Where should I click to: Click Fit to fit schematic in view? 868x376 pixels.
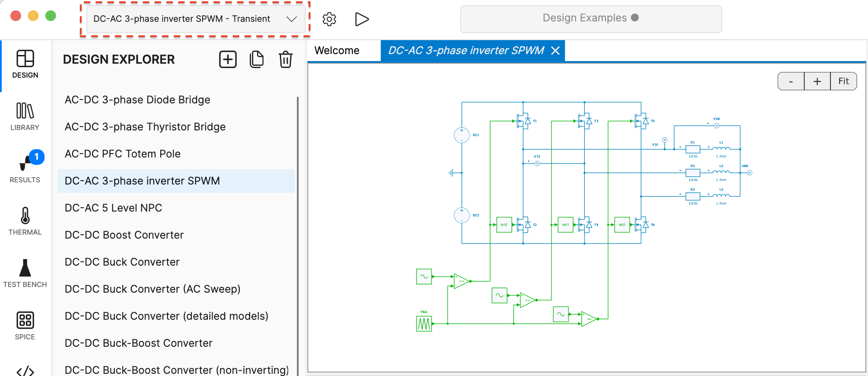843,82
